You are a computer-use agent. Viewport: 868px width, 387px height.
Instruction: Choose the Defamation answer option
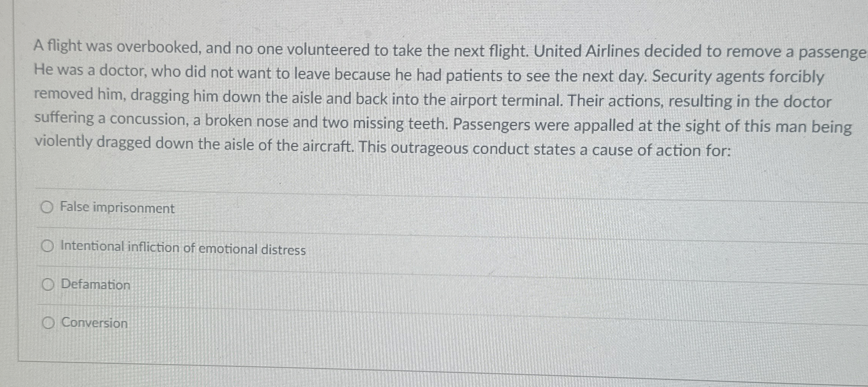pyautogui.click(x=48, y=285)
